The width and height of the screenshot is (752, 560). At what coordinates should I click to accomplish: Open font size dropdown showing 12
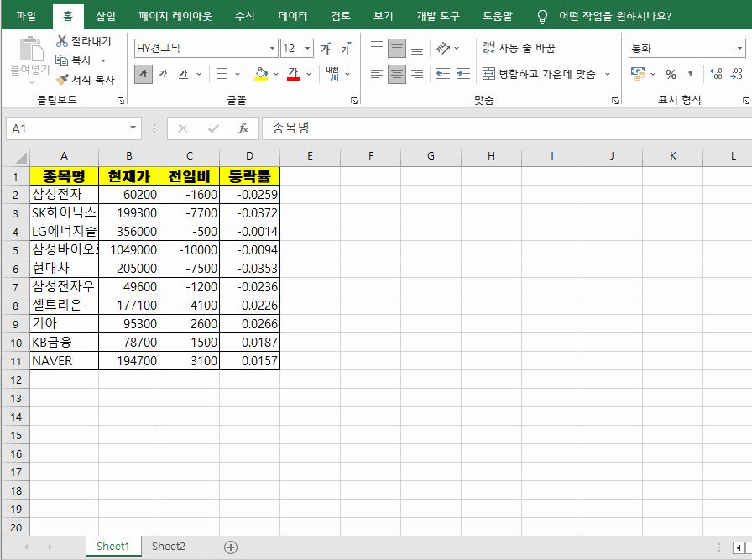(x=307, y=49)
